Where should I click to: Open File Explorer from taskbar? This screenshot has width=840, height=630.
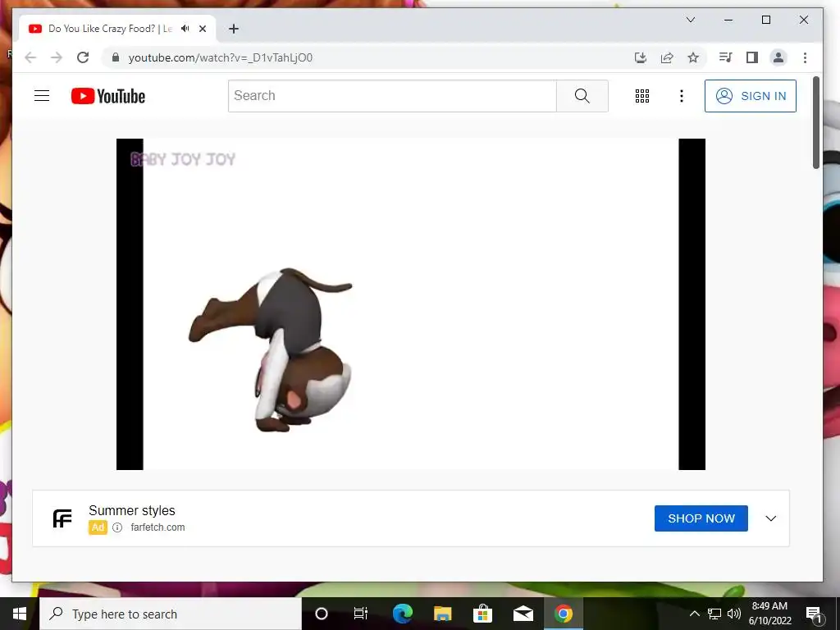[442, 614]
